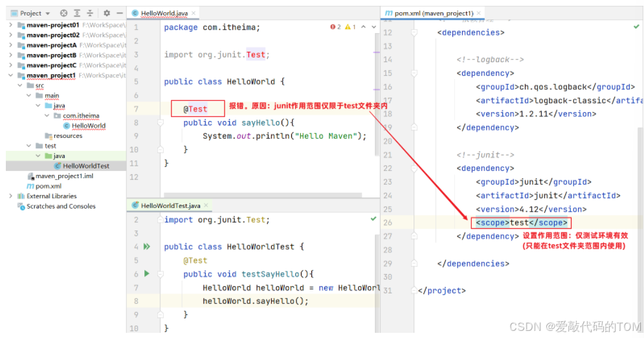Image resolution: width=644 pixels, height=338 pixels.
Task: Go to previous highlighted error arrow
Action: point(364,27)
